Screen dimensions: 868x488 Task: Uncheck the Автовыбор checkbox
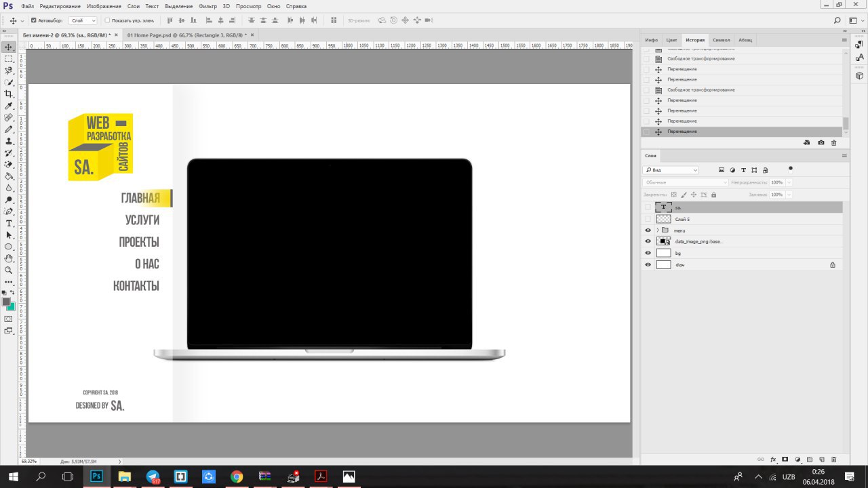(x=34, y=20)
